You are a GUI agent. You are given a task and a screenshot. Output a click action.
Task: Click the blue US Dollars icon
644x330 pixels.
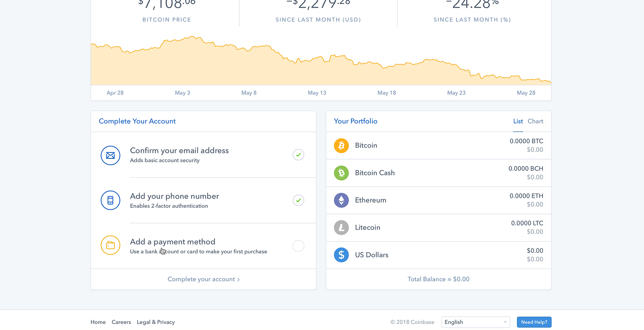tap(341, 255)
